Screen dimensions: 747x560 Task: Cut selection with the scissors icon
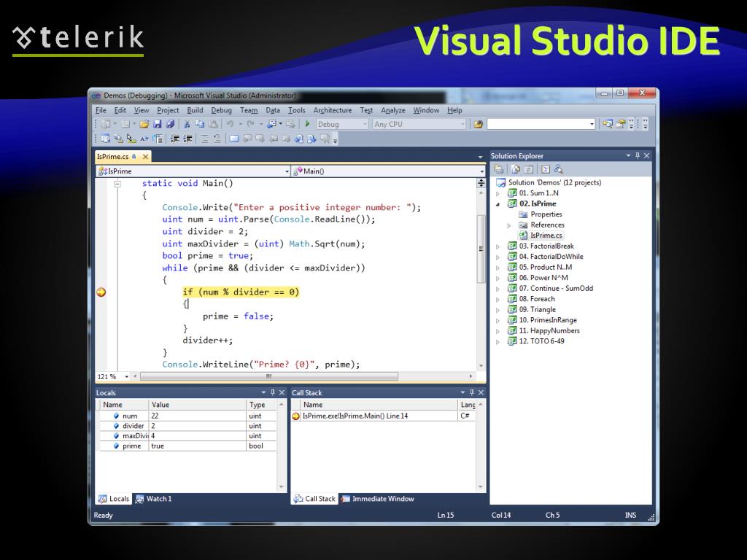pos(187,124)
